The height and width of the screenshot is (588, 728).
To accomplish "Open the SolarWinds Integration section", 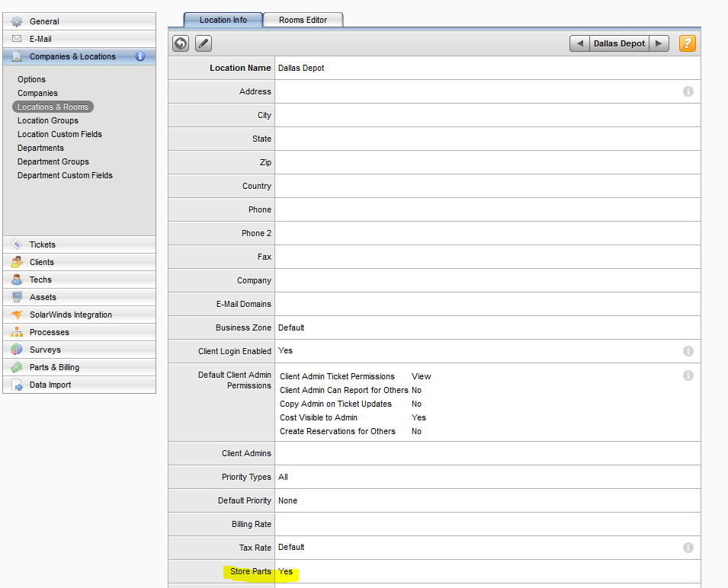I will point(79,315).
